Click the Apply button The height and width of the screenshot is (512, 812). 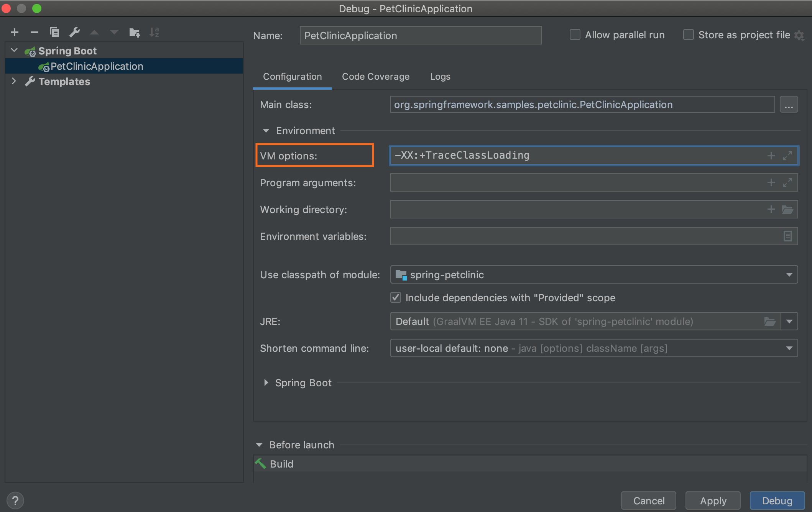point(713,501)
